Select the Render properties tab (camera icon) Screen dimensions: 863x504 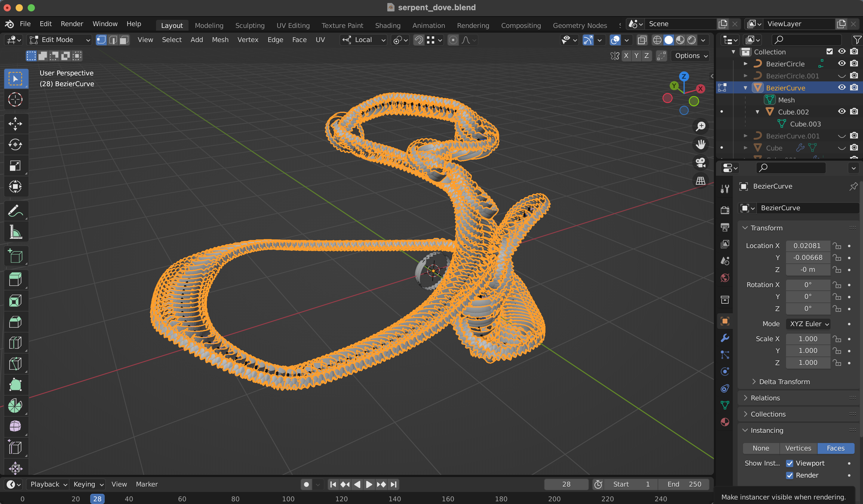click(x=725, y=210)
